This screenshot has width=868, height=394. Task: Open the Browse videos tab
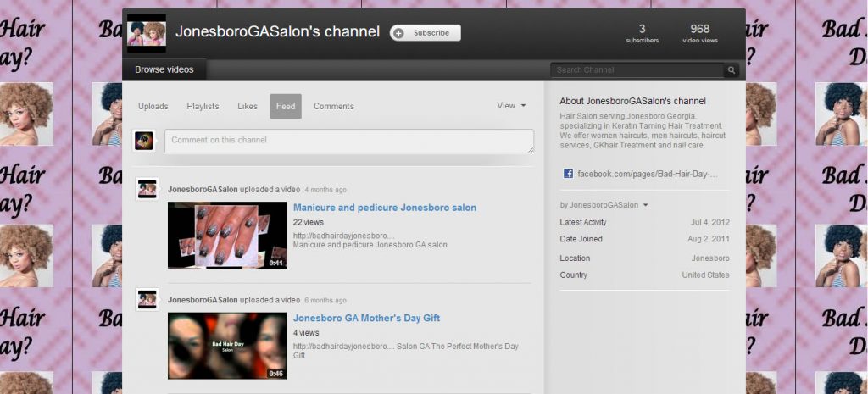point(164,69)
